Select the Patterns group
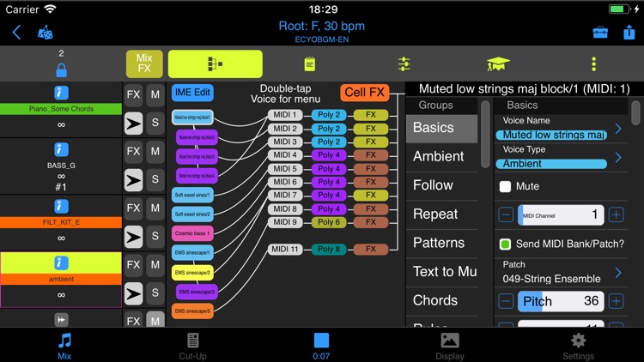 442,243
